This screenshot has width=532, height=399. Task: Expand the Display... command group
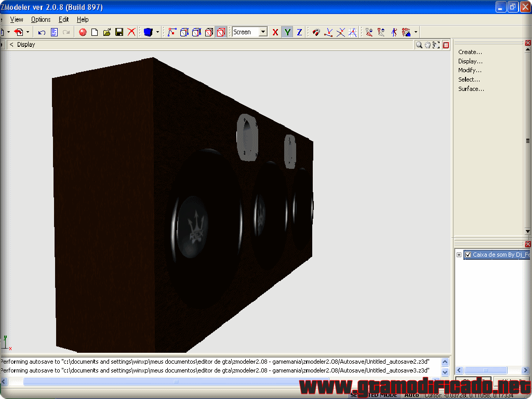[470, 61]
